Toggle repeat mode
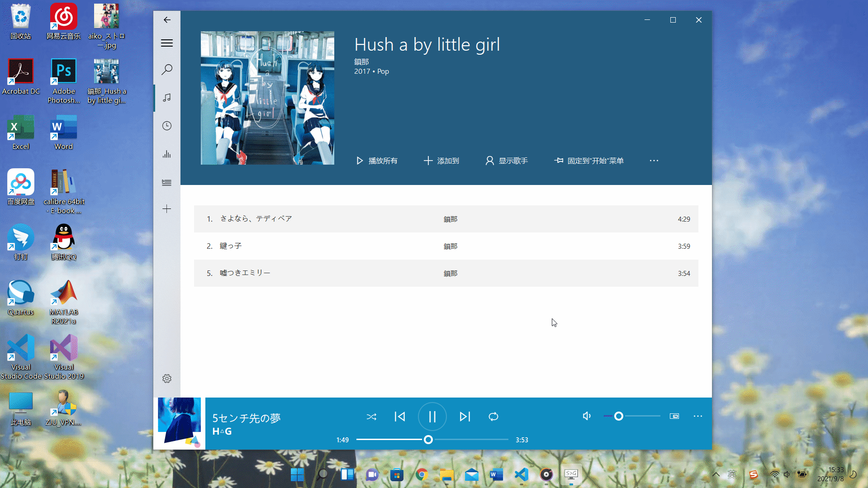Screen dimensions: 868x488 click(x=493, y=417)
